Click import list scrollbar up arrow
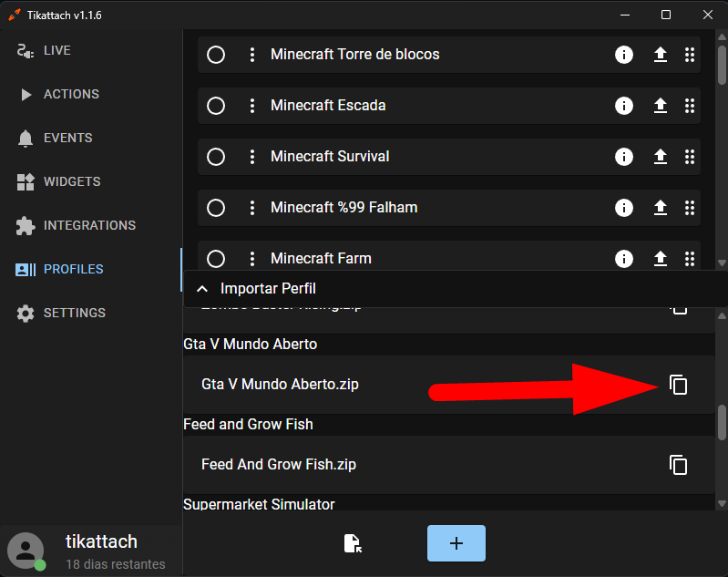Viewport: 728px width, 577px height. pos(722,316)
